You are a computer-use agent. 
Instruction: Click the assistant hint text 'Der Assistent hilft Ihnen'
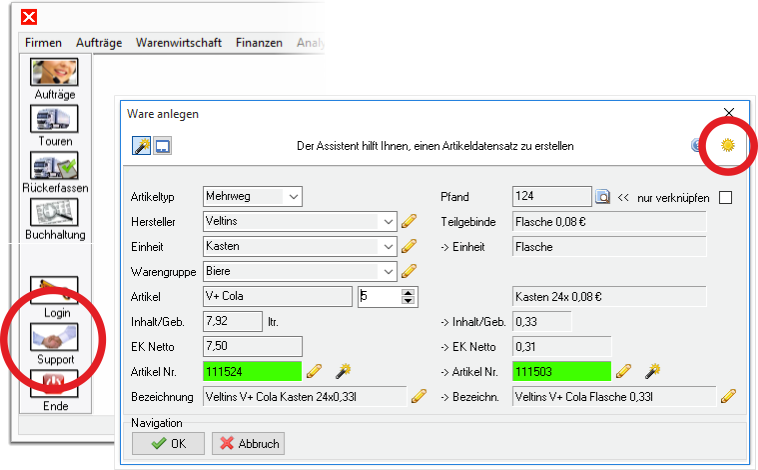click(435, 146)
